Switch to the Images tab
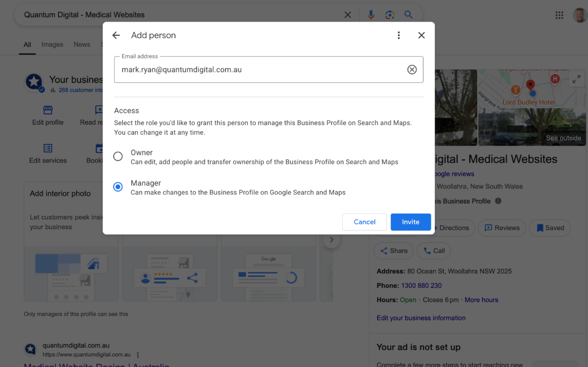Image resolution: width=588 pixels, height=367 pixels. pos(52,45)
